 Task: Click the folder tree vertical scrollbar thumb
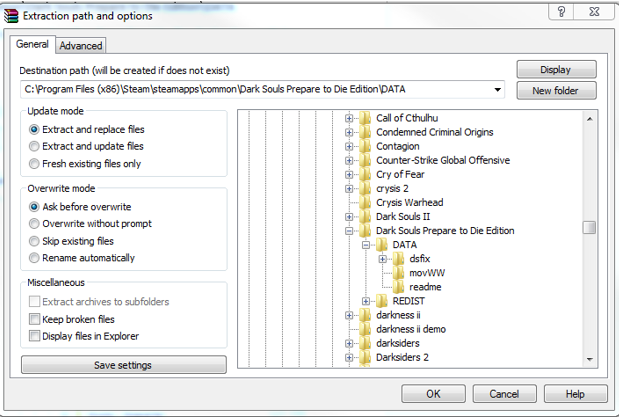[589, 227]
